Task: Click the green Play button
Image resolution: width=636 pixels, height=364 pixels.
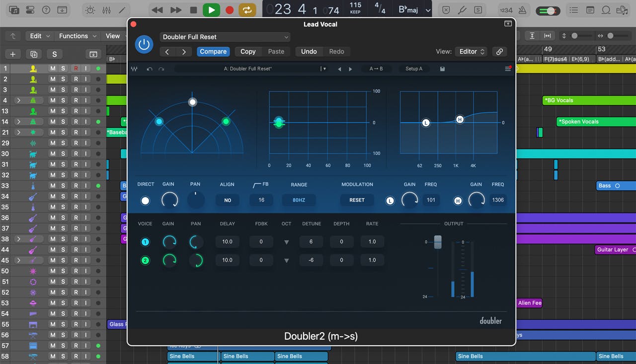Action: point(211,10)
